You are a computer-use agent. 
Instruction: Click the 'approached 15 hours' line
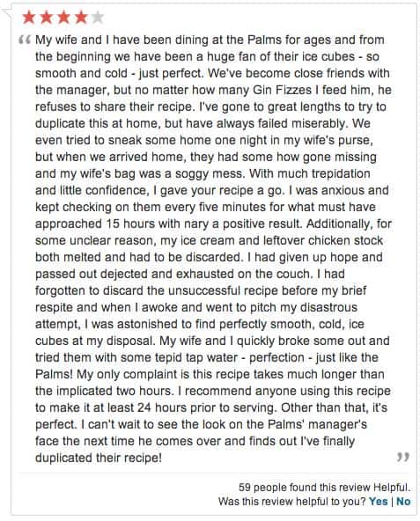(x=213, y=224)
